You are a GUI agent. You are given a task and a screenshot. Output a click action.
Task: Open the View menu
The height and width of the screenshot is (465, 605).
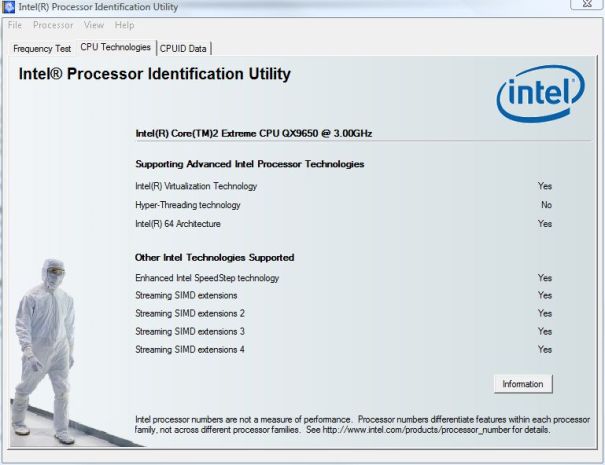point(94,24)
